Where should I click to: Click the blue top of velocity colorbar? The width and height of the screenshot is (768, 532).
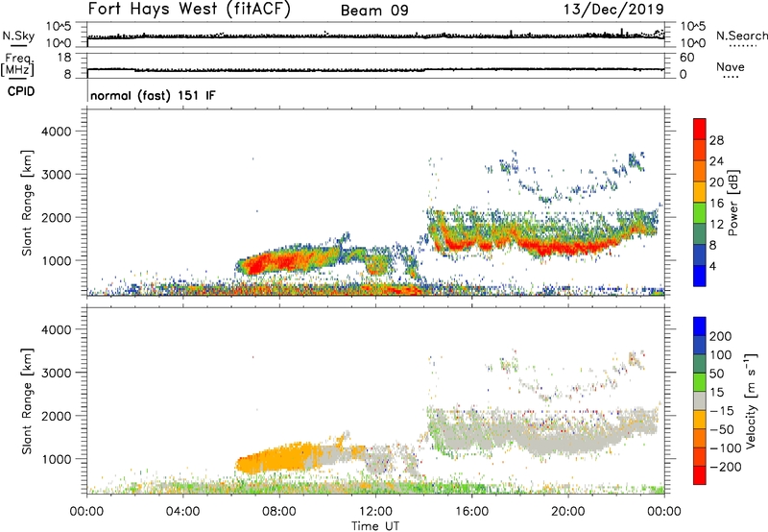pyautogui.click(x=700, y=326)
